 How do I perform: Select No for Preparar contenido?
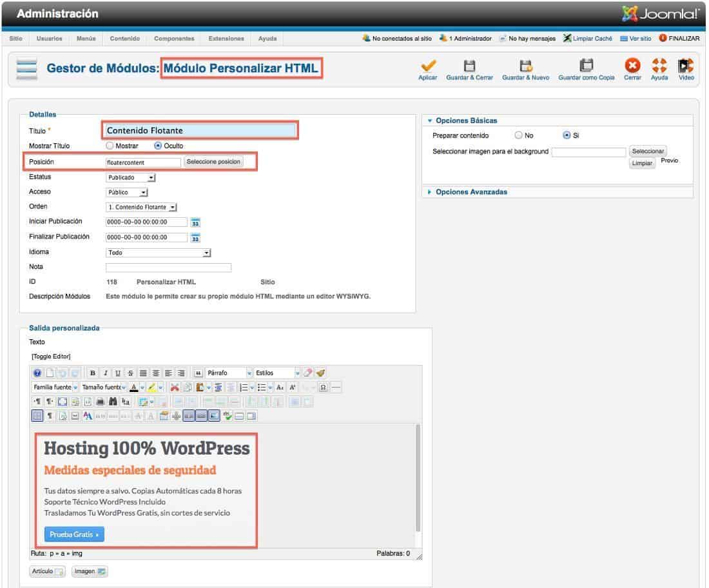(518, 135)
